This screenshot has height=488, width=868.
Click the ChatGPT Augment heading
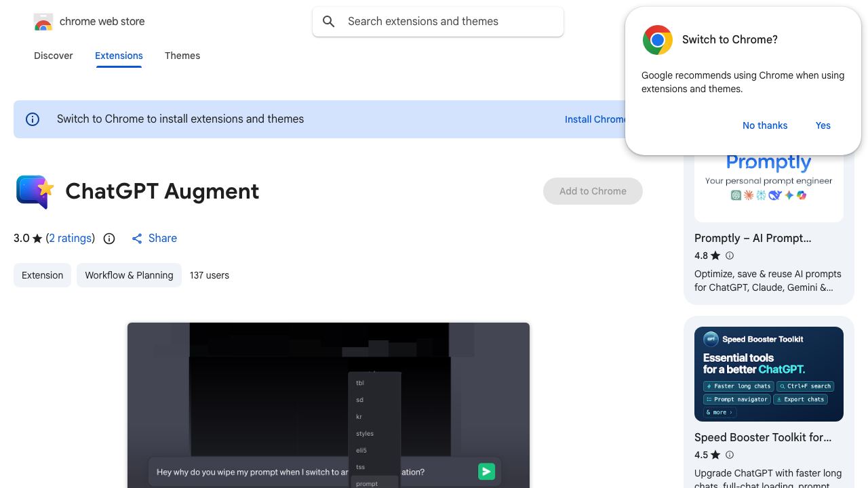coord(162,192)
